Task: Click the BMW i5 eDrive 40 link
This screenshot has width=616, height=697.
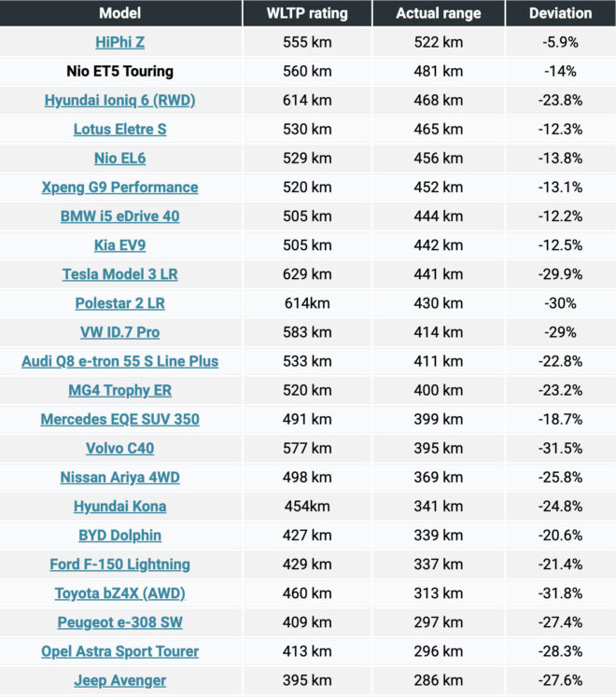Action: 119,216
